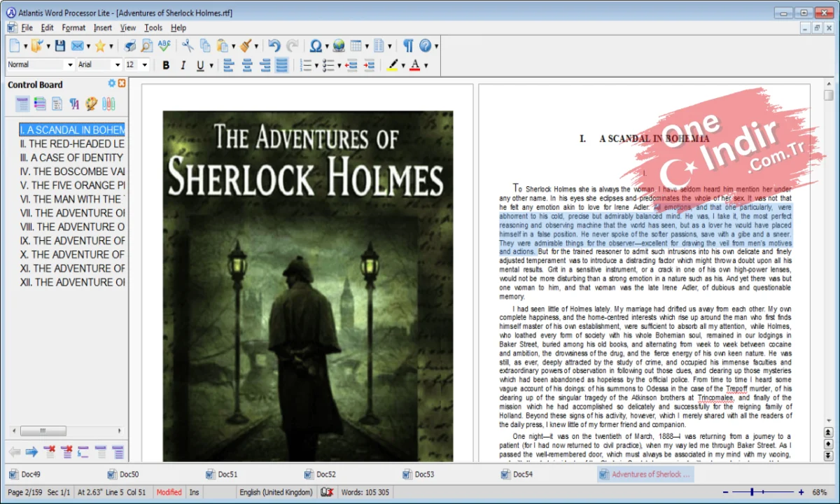Align paragraph right

265,65
